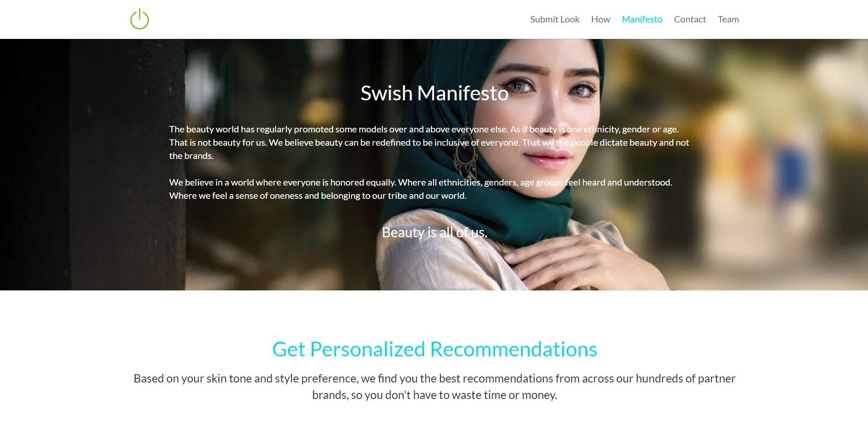The height and width of the screenshot is (426, 868).
Task: Click the phrase 'the brands.' in manifesto text
Action: tap(191, 156)
